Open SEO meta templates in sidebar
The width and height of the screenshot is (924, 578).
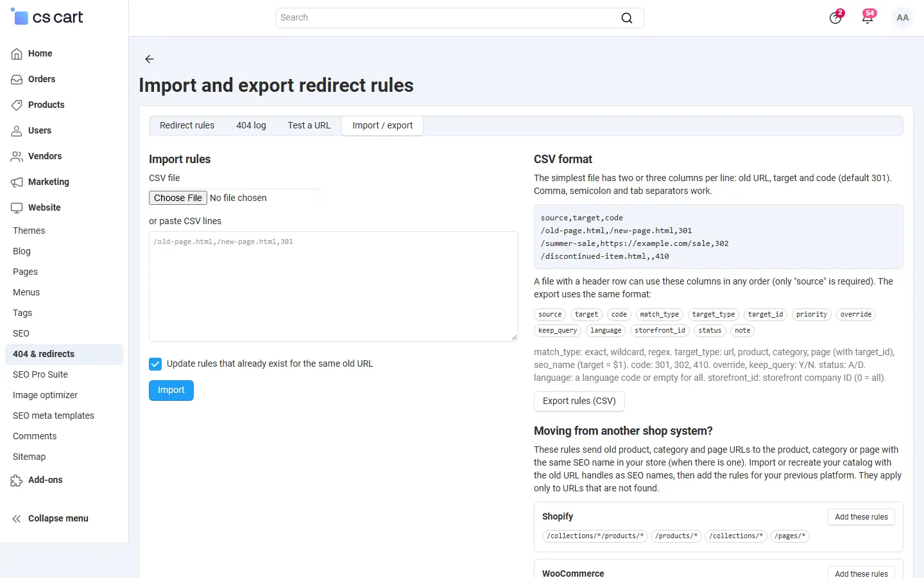coord(53,416)
